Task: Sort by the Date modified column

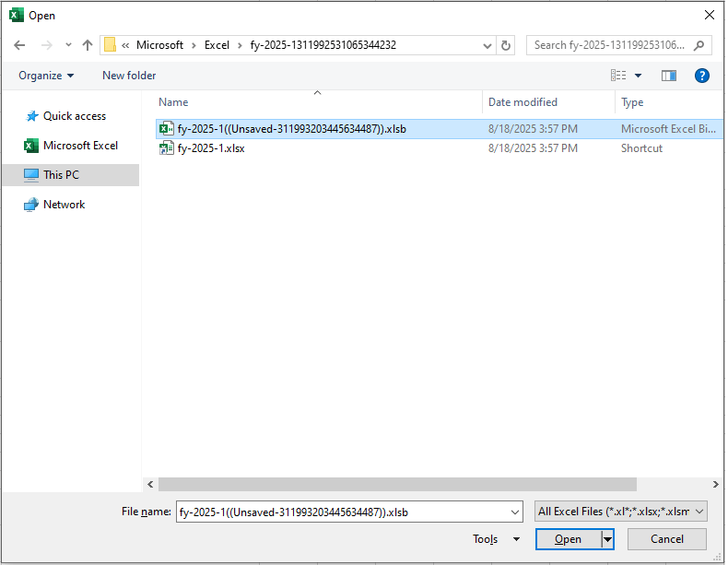Action: (523, 102)
